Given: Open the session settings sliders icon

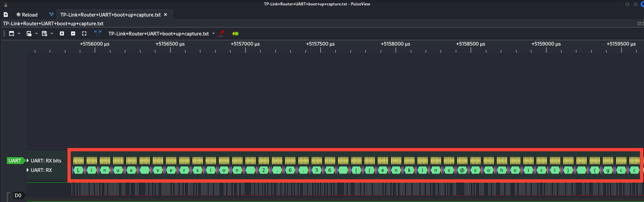Looking at the screenshot, I should [51, 15].
